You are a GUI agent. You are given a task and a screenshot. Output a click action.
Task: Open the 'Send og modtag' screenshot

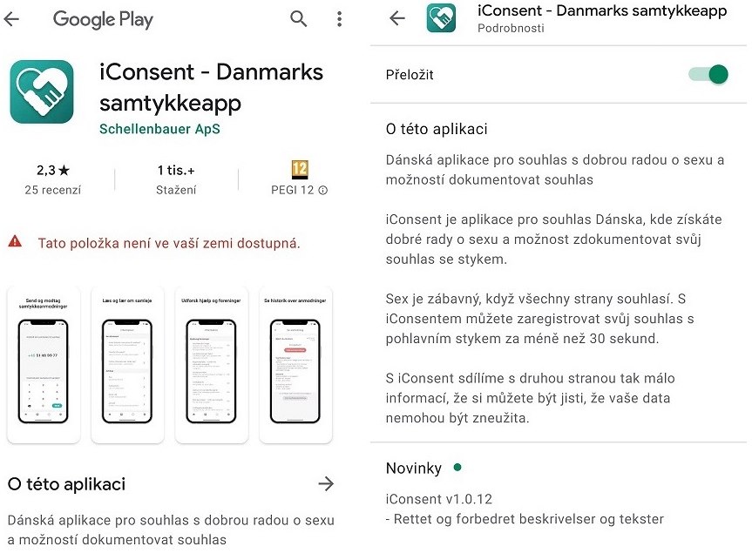[x=45, y=364]
